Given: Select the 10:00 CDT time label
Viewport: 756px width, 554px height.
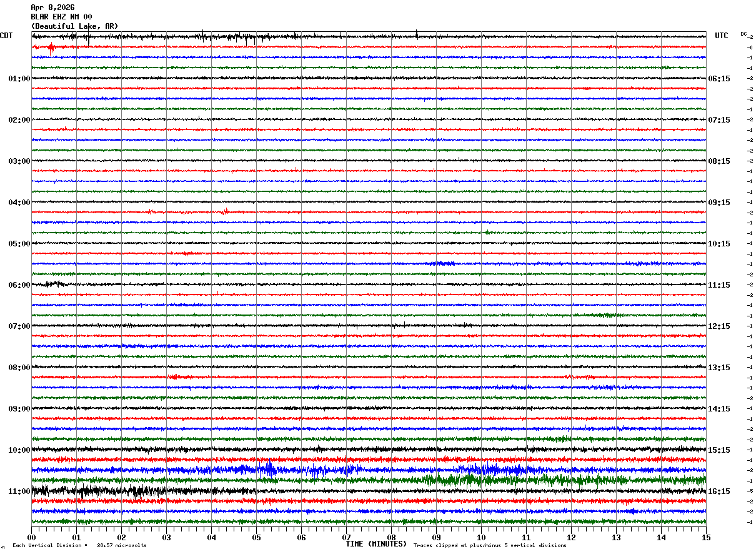Looking at the screenshot, I should tap(19, 450).
